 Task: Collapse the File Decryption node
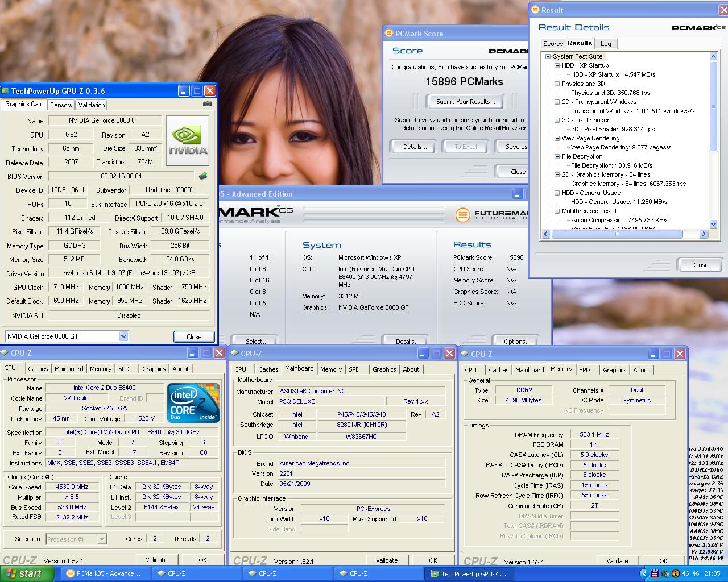[557, 156]
